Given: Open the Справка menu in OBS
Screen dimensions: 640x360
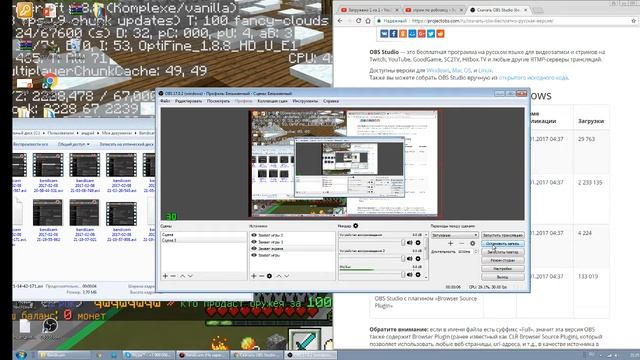Looking at the screenshot, I should [x=331, y=101].
